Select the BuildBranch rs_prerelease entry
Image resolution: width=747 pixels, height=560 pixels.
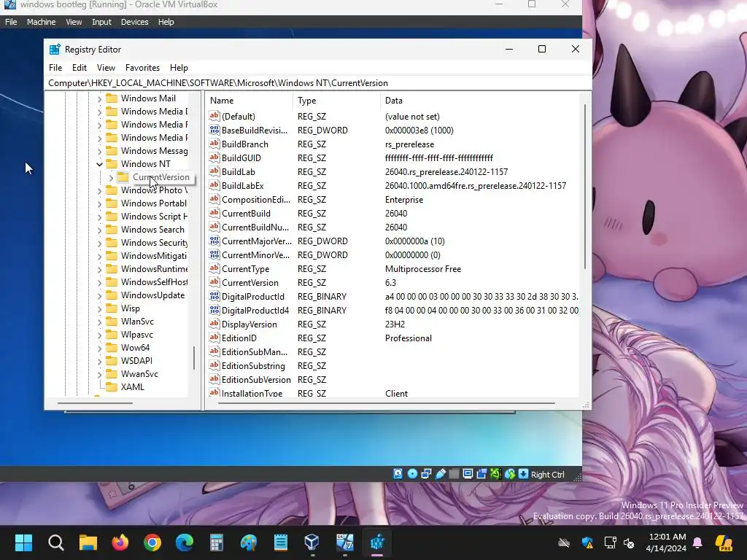pyautogui.click(x=393, y=144)
